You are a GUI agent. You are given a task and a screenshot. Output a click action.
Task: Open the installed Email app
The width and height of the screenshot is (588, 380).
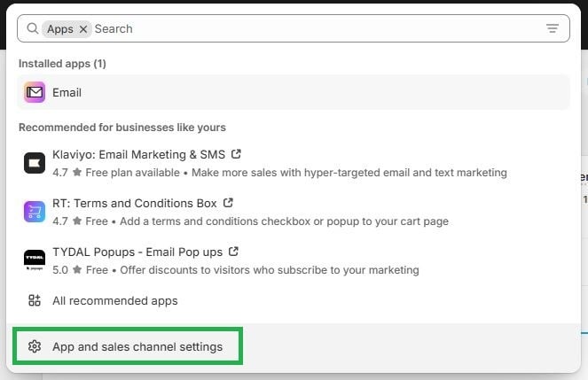point(294,92)
